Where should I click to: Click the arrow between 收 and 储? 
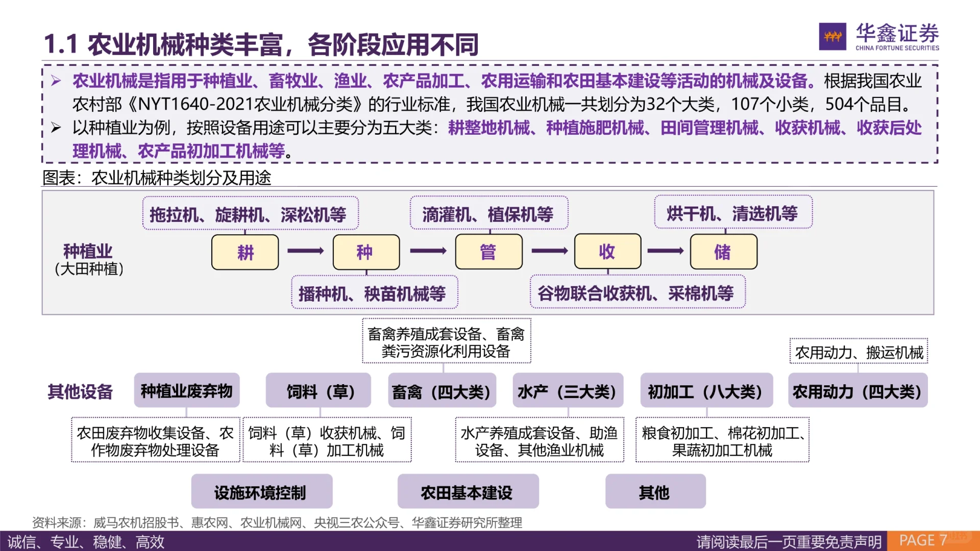(665, 252)
